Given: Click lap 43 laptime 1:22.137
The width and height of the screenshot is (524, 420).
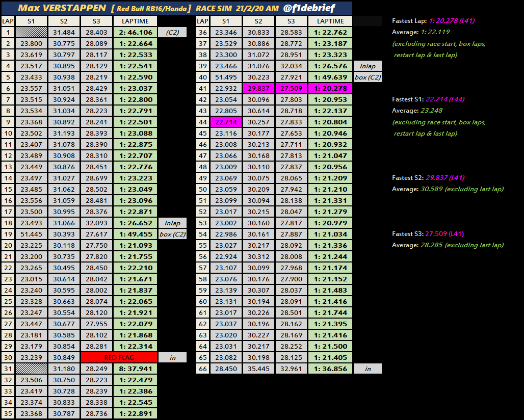Looking at the screenshot, I should 330,111.
